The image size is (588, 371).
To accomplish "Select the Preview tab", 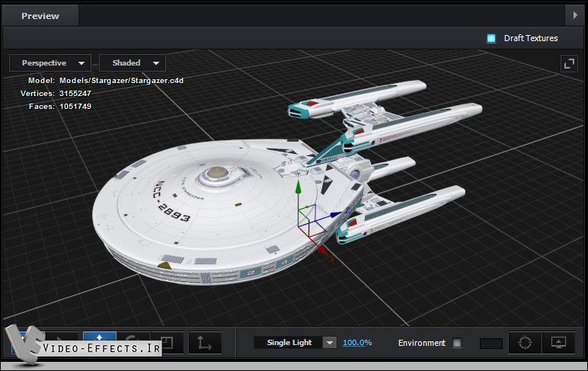I will click(40, 16).
